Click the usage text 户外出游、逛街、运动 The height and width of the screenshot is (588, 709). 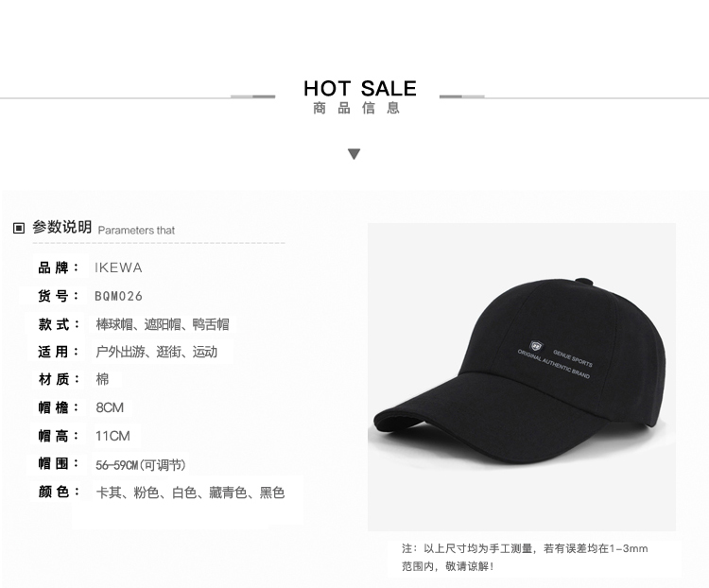click(156, 352)
